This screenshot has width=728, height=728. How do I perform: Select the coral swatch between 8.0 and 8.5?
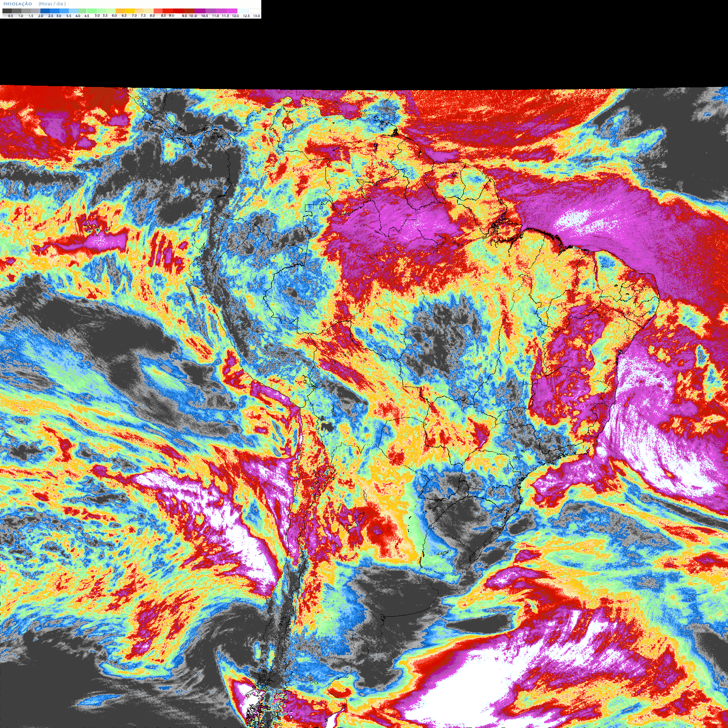158,11
